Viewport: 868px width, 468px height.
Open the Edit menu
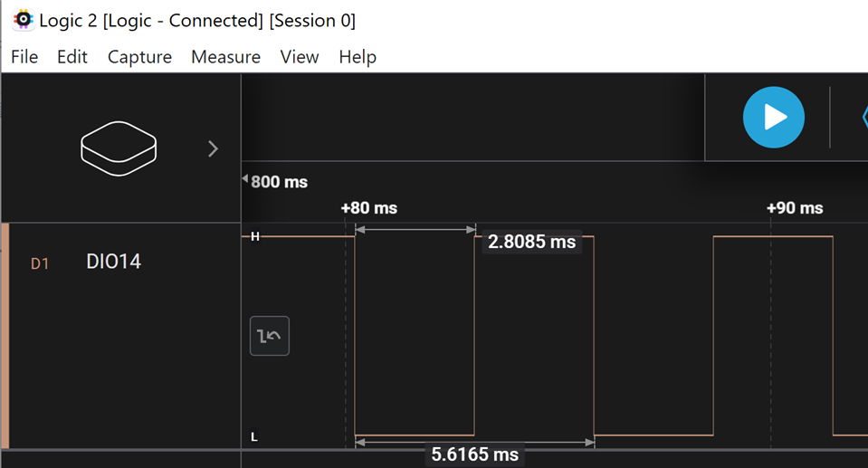click(72, 57)
